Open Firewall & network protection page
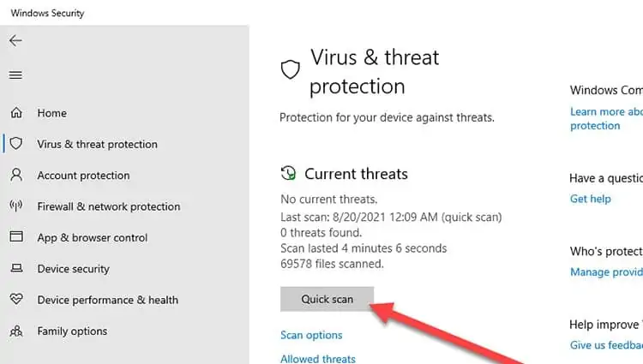This screenshot has height=364, width=643. [108, 206]
